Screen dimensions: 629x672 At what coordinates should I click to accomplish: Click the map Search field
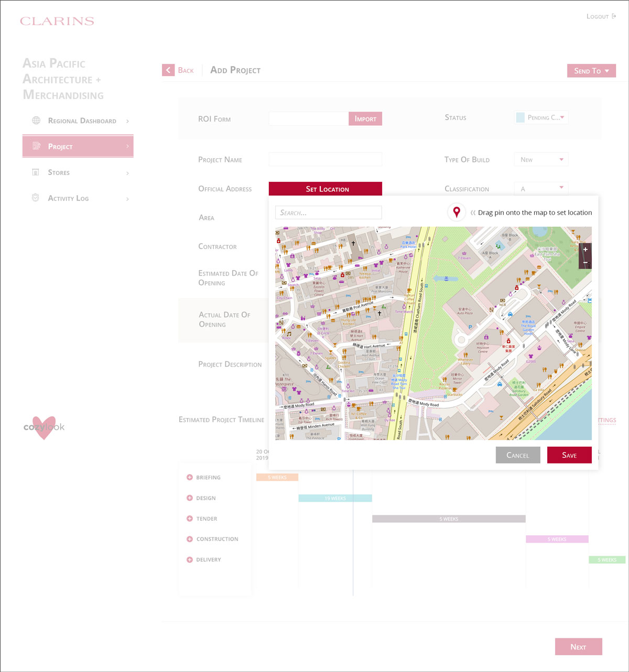click(x=328, y=213)
